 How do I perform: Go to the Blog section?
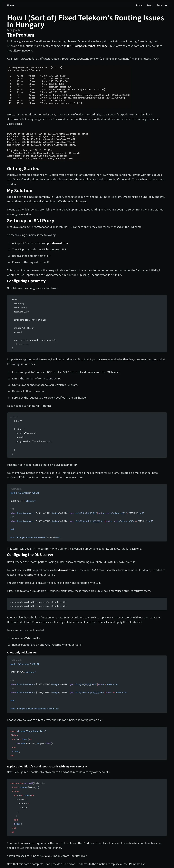150,5
